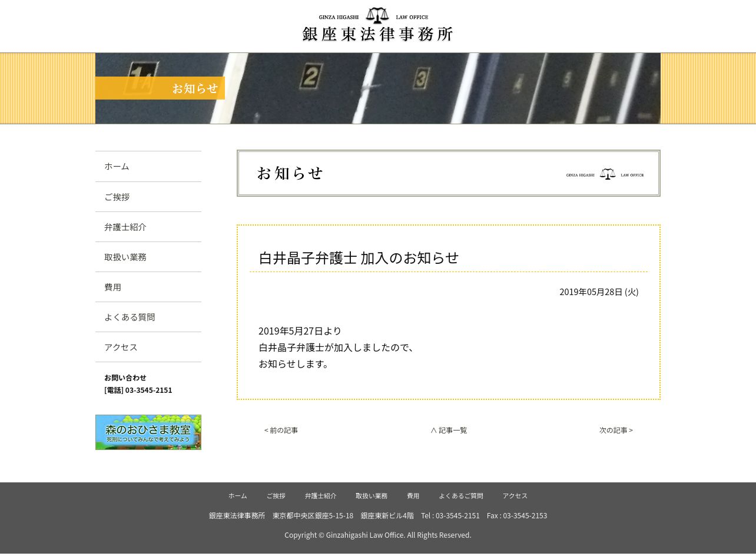756x556 pixels.
Task: Click the footer address 東京都中央区銀座5-15-18
Action: (313, 516)
